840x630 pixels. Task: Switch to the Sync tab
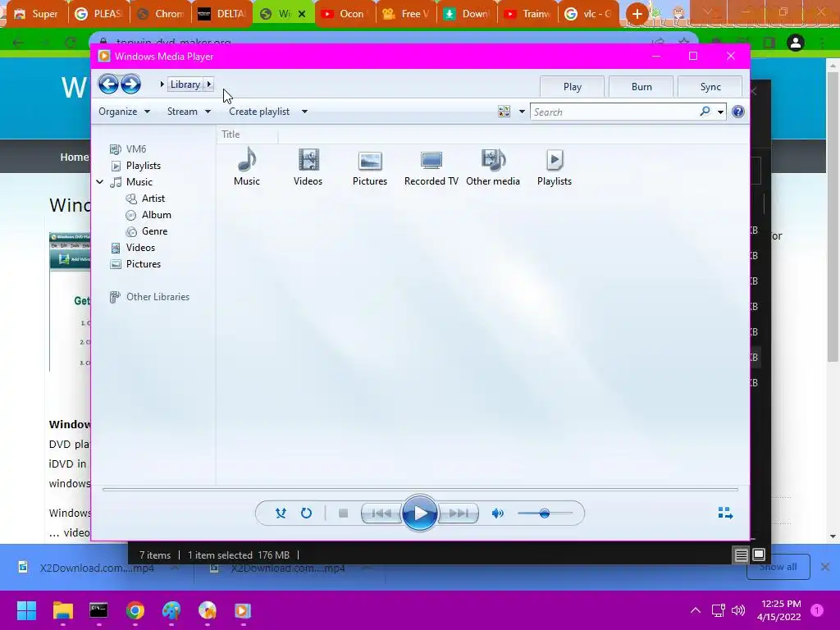tap(710, 87)
